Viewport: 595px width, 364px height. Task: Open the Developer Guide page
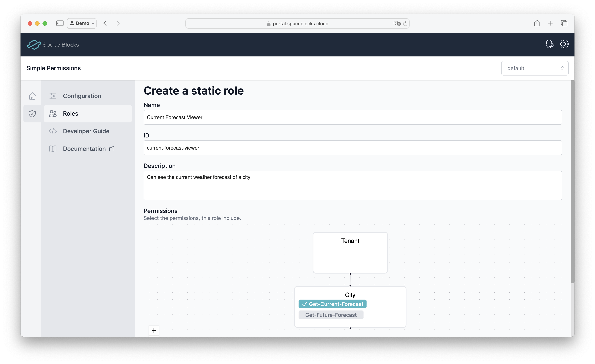(86, 131)
